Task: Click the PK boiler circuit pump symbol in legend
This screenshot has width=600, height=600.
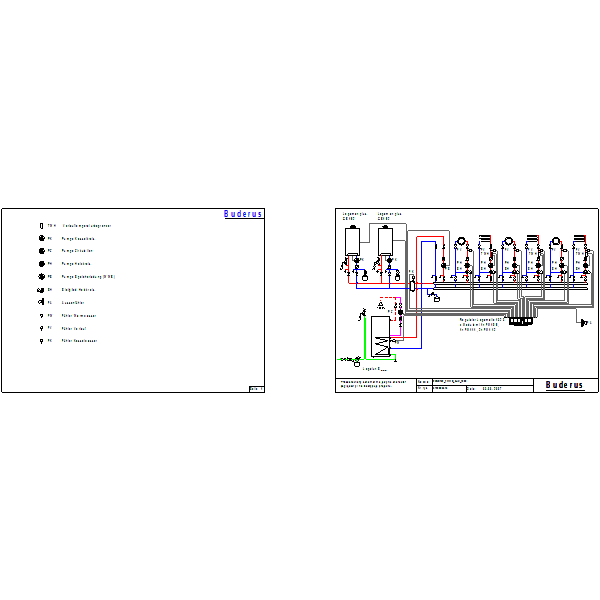Action: point(42,238)
